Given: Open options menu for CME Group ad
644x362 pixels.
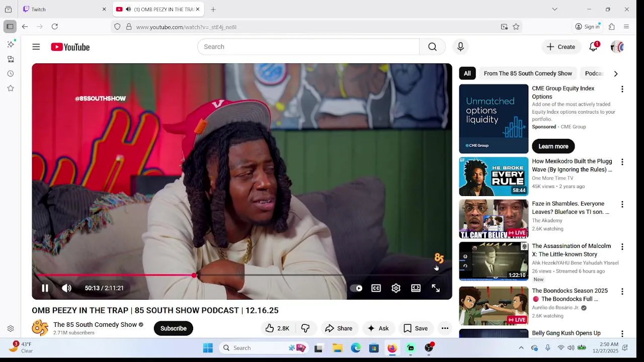Looking at the screenshot, I should [622, 89].
